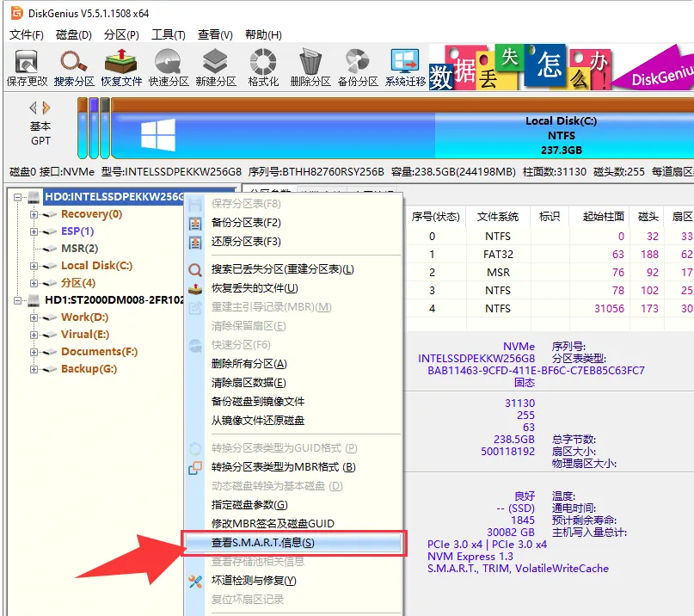The image size is (694, 616).
Task: Click the DiskGenius app logo in title bar
Action: tap(17, 13)
